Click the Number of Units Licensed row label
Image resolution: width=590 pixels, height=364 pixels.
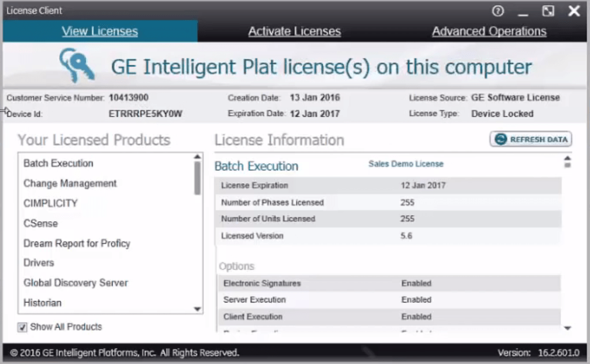pos(268,219)
